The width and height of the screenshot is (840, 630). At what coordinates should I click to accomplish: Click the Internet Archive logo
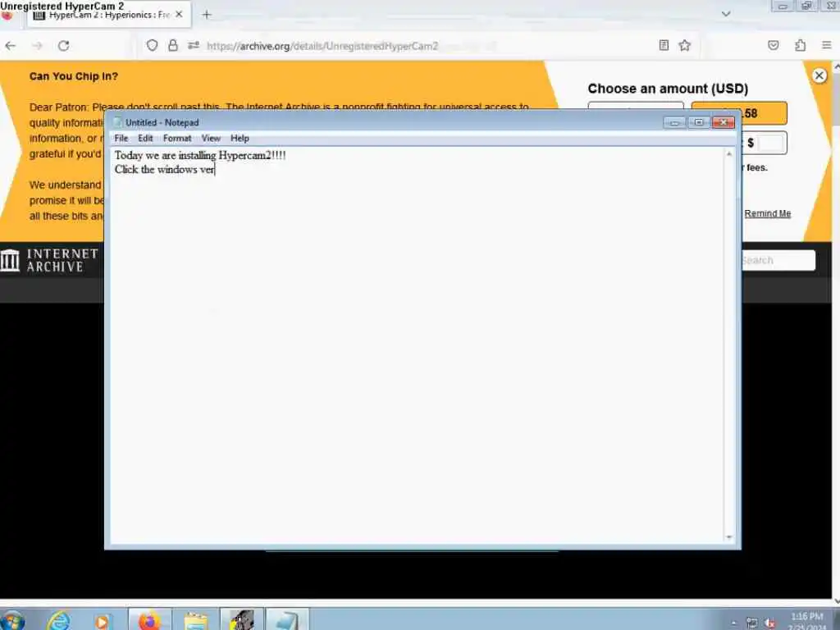tap(49, 260)
